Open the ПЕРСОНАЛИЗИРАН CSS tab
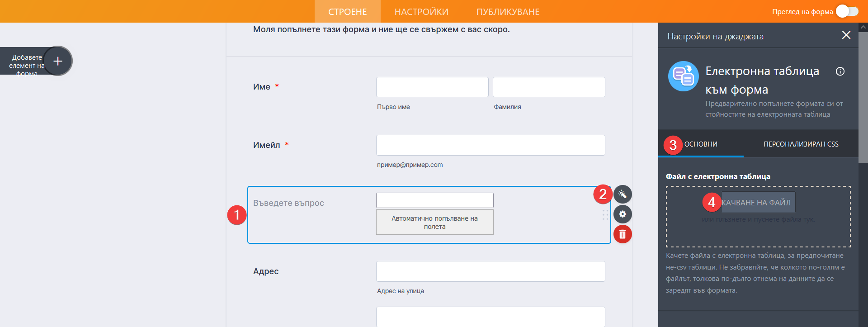Screen dimensions: 868x327 (x=801, y=144)
